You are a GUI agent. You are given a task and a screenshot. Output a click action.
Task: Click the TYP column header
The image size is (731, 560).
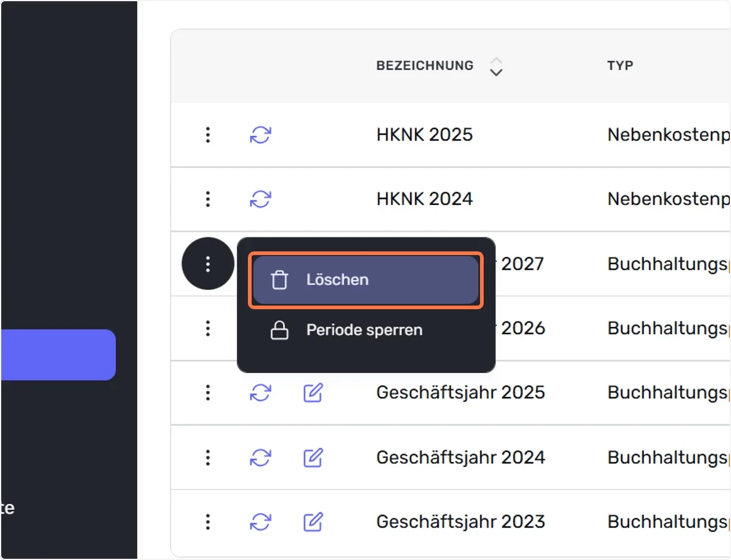620,66
